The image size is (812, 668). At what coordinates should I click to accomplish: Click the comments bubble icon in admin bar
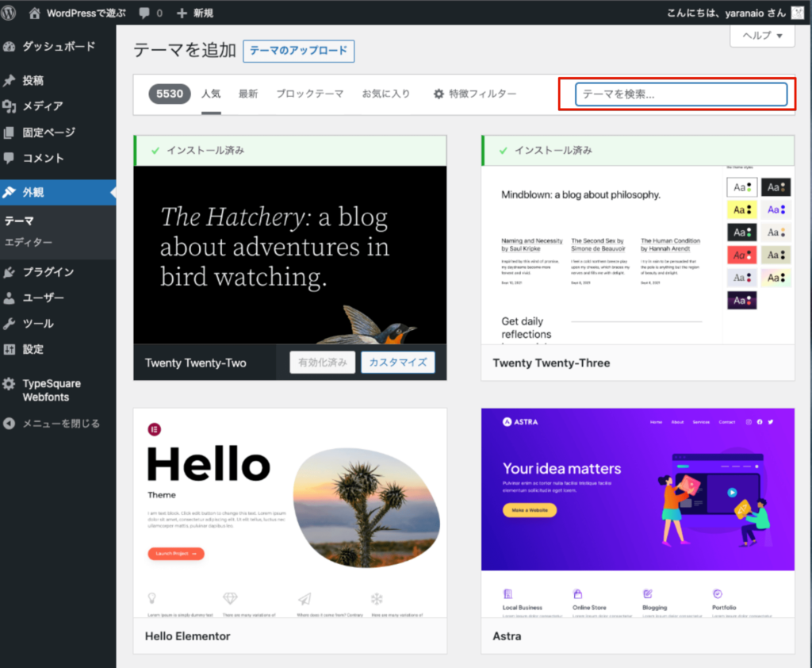pos(144,13)
